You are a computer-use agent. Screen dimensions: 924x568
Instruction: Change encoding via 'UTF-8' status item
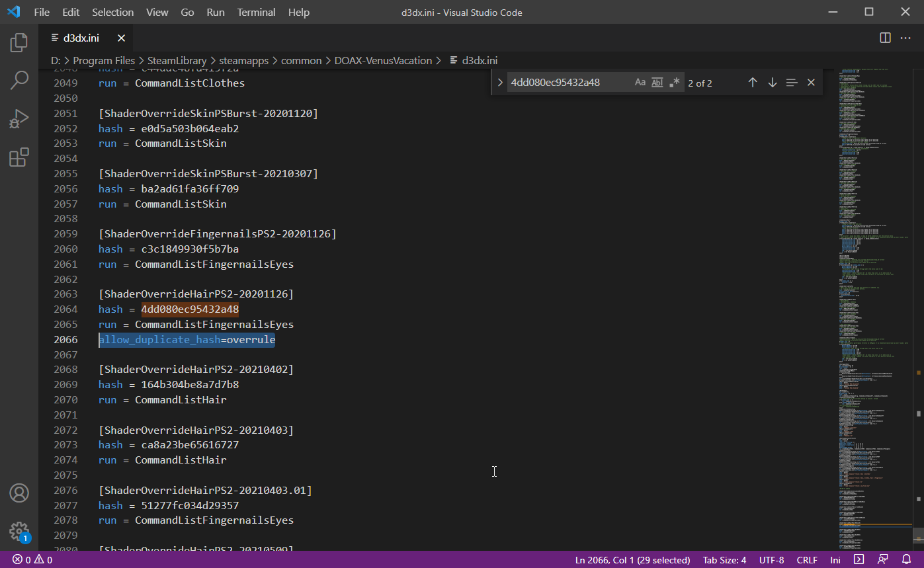point(771,560)
